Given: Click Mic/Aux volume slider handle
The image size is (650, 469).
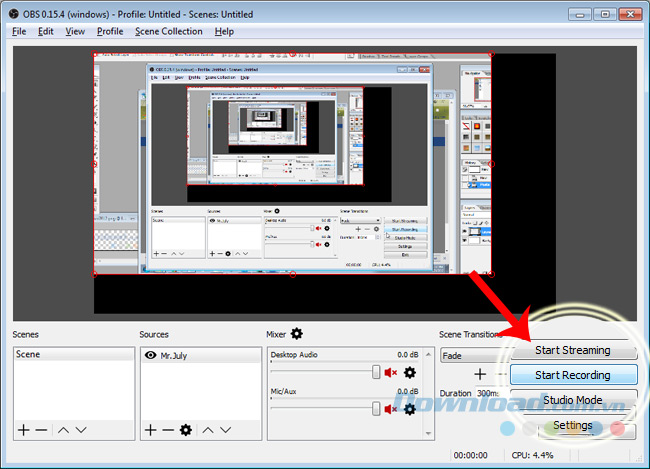Looking at the screenshot, I should point(376,408).
